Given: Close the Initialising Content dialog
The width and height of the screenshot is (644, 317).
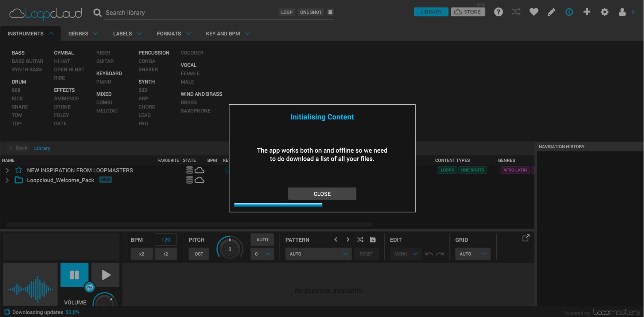Looking at the screenshot, I should [x=322, y=194].
